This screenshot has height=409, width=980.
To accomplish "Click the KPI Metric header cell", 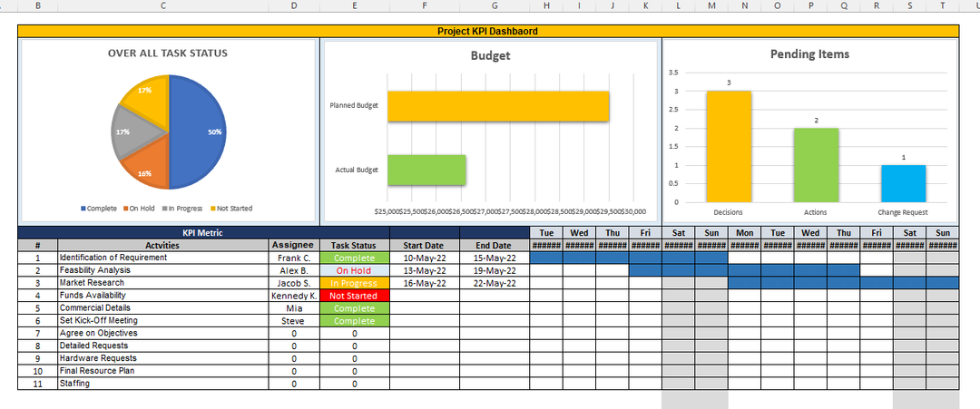I will 203,233.
